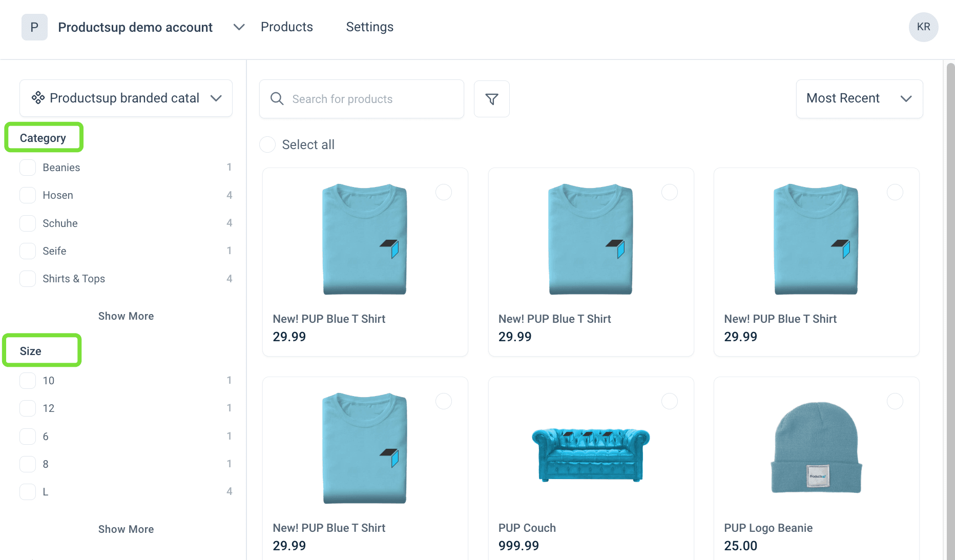The height and width of the screenshot is (560, 955).
Task: Select the PUP Logo Beanie circle
Action: click(x=895, y=401)
